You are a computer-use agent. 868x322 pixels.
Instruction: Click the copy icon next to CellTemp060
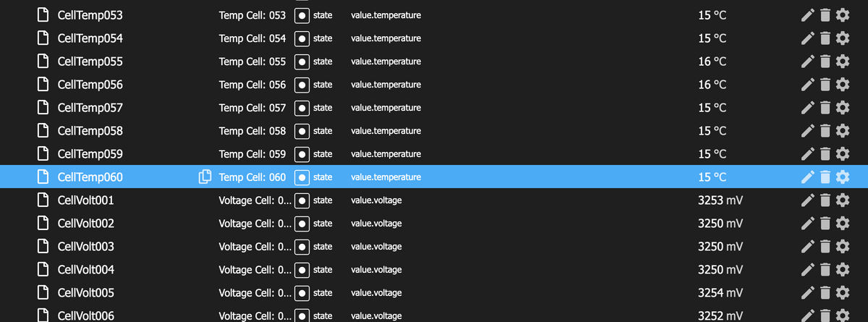[x=205, y=177]
